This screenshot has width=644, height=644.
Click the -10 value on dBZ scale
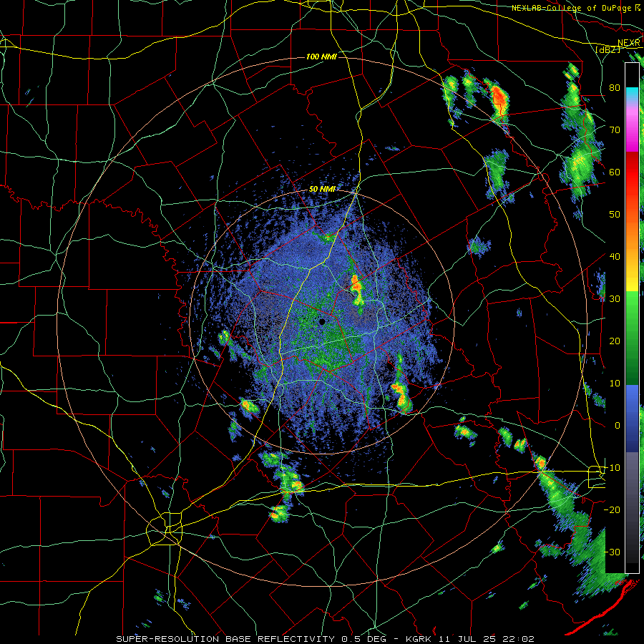[x=612, y=467]
